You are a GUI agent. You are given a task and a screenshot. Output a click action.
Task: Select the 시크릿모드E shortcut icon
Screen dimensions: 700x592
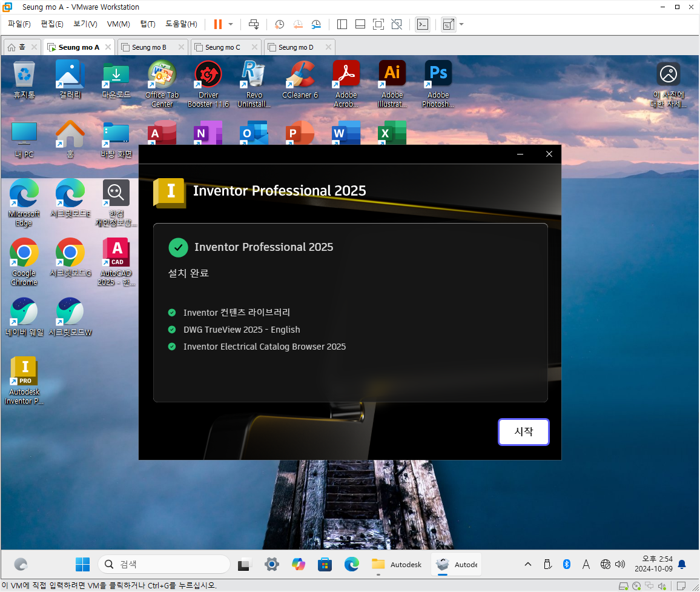click(x=70, y=198)
